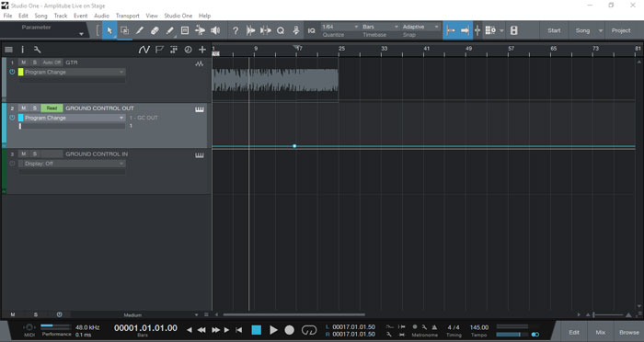Solo the GTR track
Viewport: 644px width, 342px height.
pyautogui.click(x=35, y=63)
